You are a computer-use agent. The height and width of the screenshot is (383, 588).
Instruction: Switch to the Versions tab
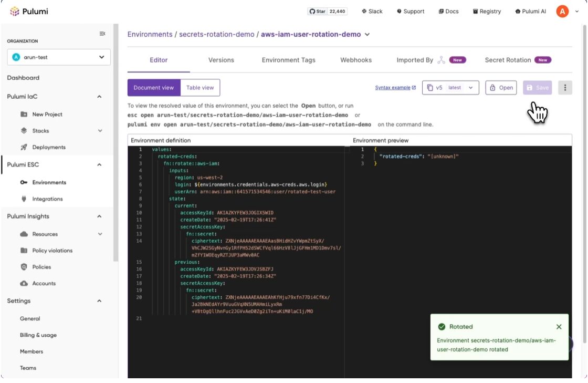pos(221,60)
